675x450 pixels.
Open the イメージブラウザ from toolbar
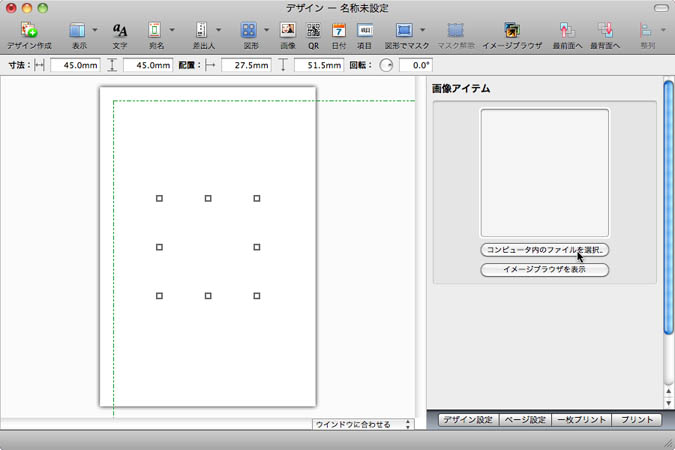point(512,31)
